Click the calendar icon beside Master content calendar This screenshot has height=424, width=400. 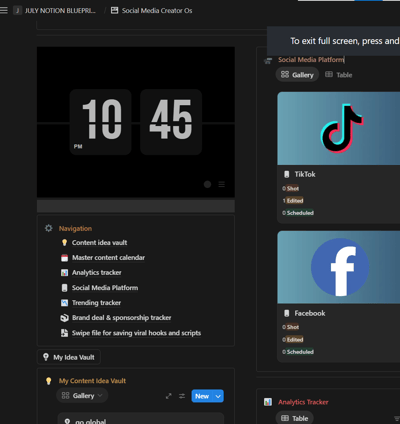point(64,258)
